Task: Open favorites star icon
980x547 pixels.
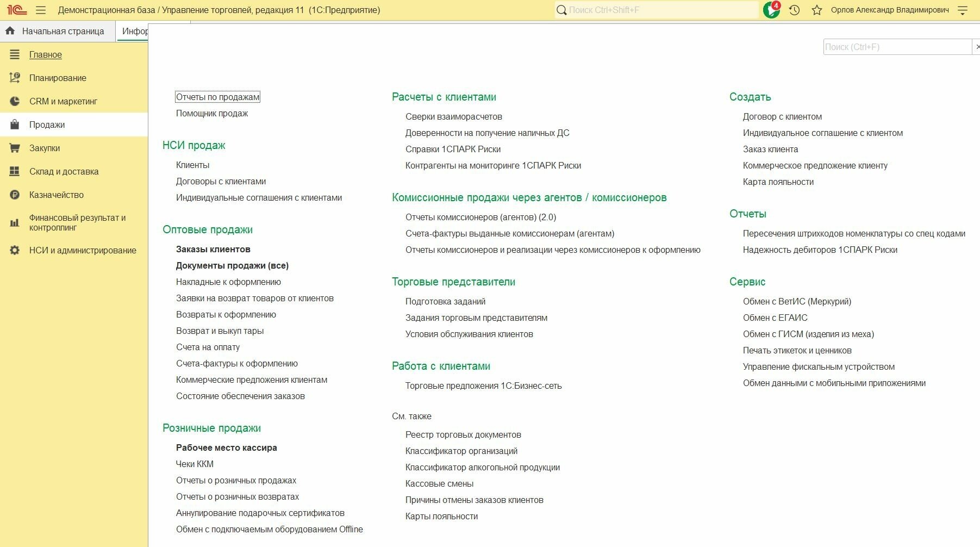Action: (x=817, y=10)
